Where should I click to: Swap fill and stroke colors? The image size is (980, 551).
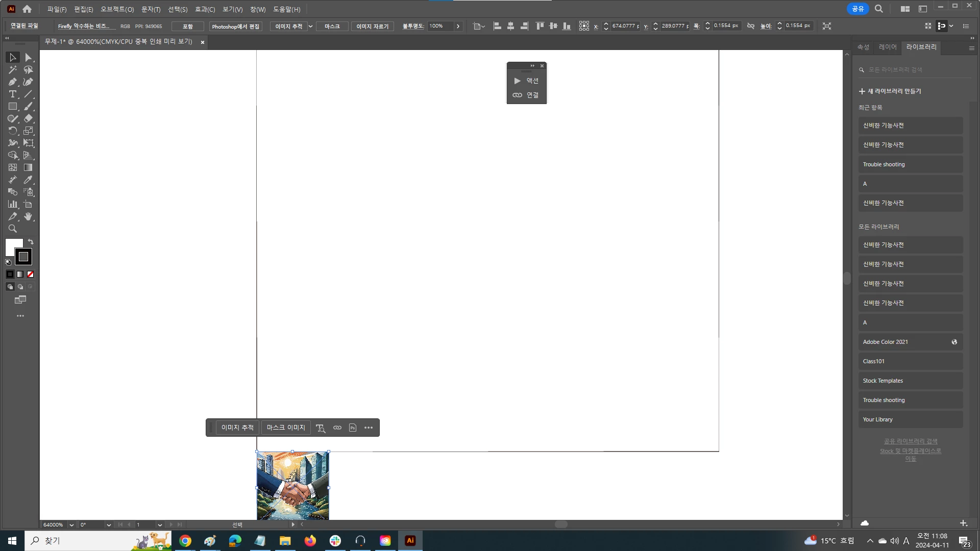pyautogui.click(x=31, y=242)
